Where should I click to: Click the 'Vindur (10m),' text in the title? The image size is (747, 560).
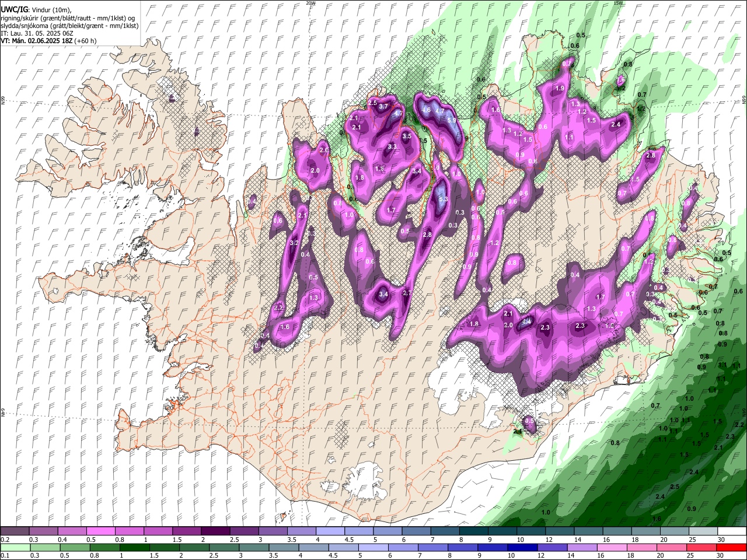[x=51, y=10]
